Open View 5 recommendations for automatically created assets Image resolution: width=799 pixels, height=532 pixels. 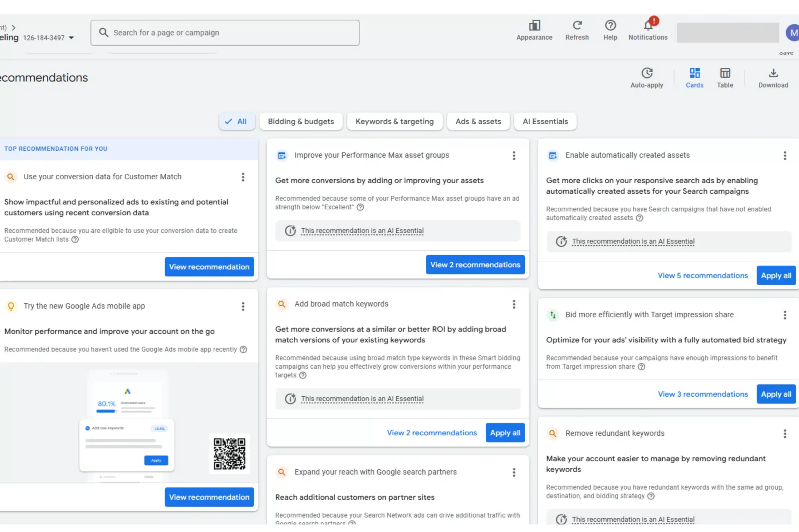point(703,275)
